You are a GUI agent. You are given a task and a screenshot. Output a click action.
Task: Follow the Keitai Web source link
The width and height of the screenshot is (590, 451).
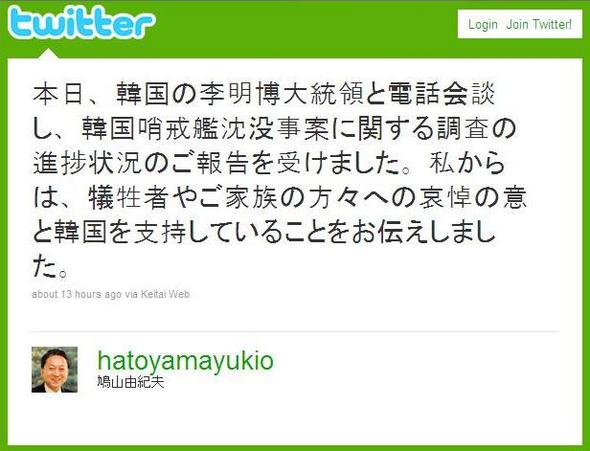(x=165, y=294)
